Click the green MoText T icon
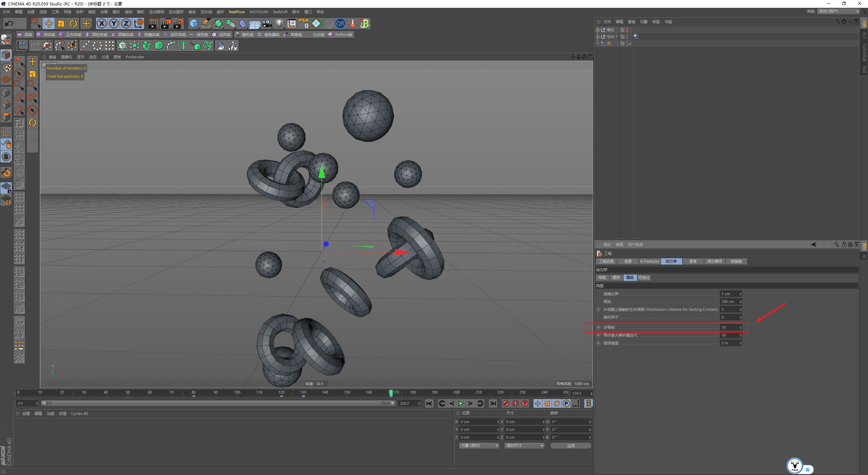The image size is (868, 475). click(x=183, y=45)
